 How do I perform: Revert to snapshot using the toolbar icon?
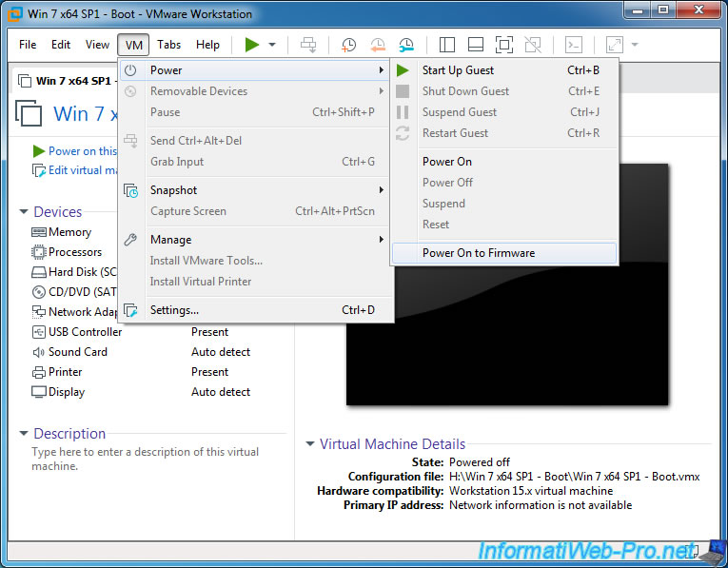click(378, 45)
